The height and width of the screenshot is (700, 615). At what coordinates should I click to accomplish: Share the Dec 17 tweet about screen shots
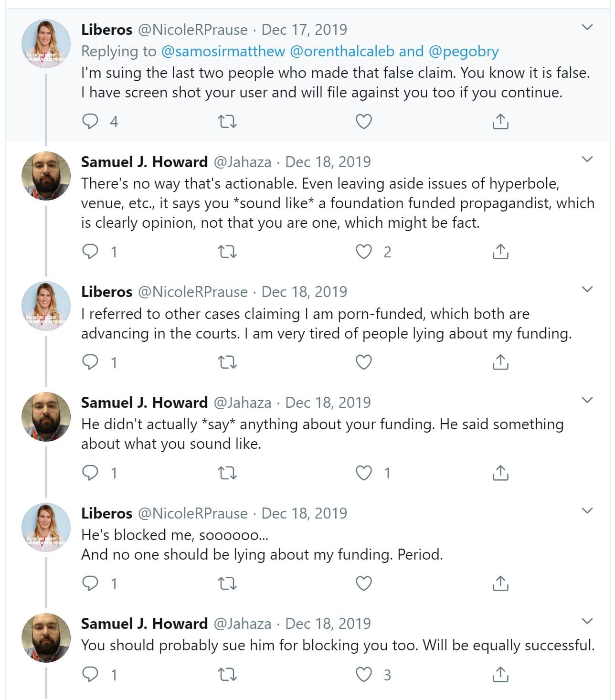pyautogui.click(x=500, y=122)
